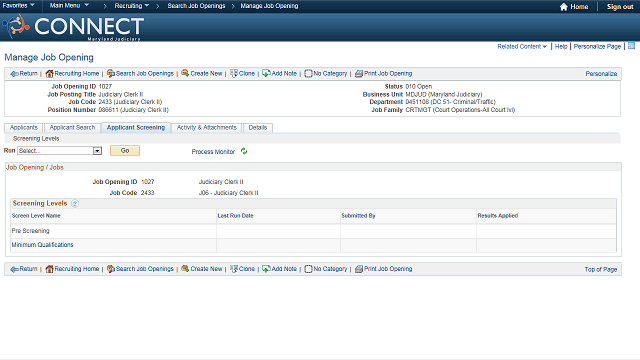
Task: Click the Top of Page link
Action: click(600, 269)
